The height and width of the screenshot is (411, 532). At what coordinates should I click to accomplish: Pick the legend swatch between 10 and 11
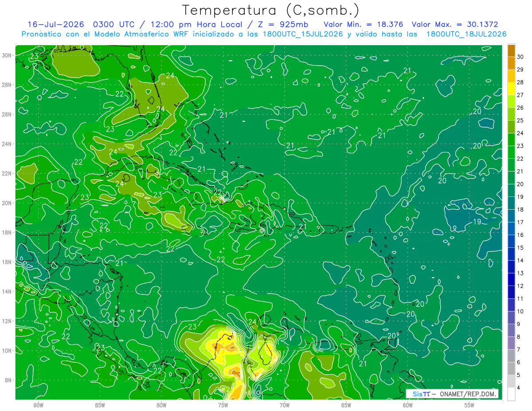point(511,305)
